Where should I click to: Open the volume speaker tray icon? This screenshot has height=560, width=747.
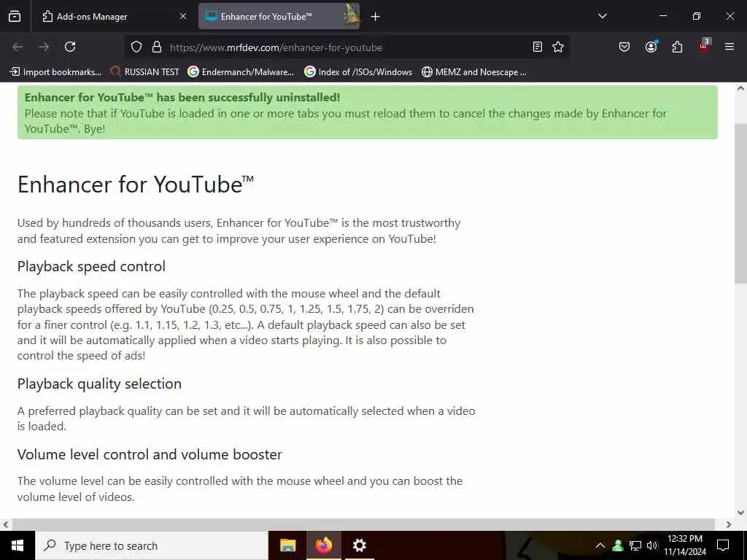tap(652, 545)
